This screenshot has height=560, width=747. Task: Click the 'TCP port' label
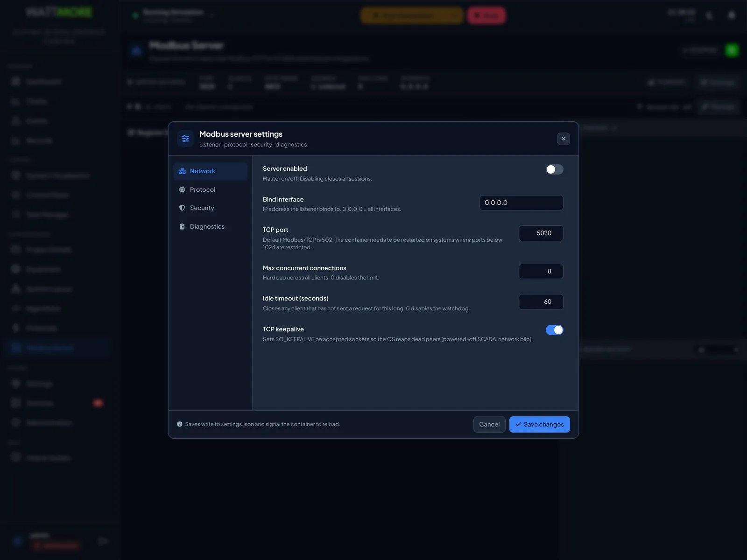tap(275, 230)
